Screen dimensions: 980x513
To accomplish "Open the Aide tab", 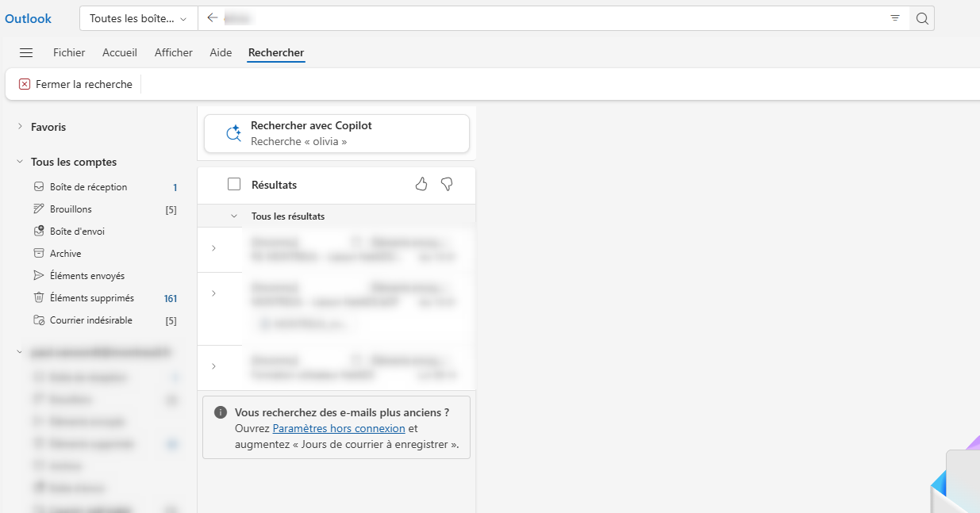I will coord(221,52).
